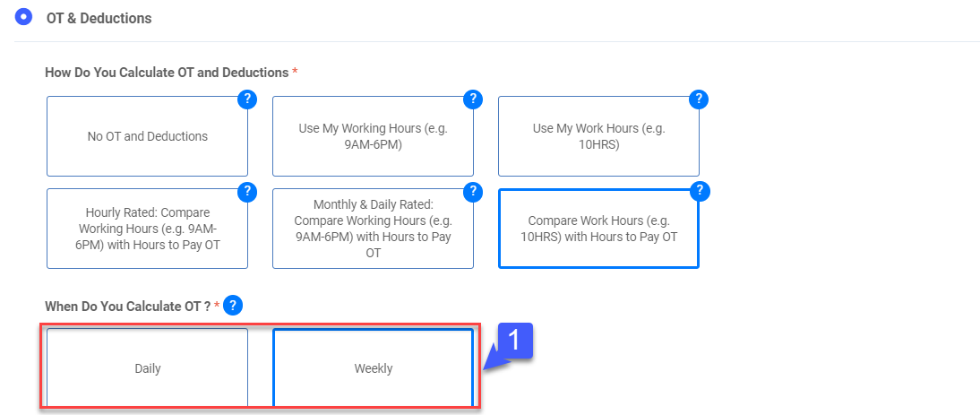
Task: Click How Do You Calculate OT and Deductions label
Action: pyautogui.click(x=167, y=72)
